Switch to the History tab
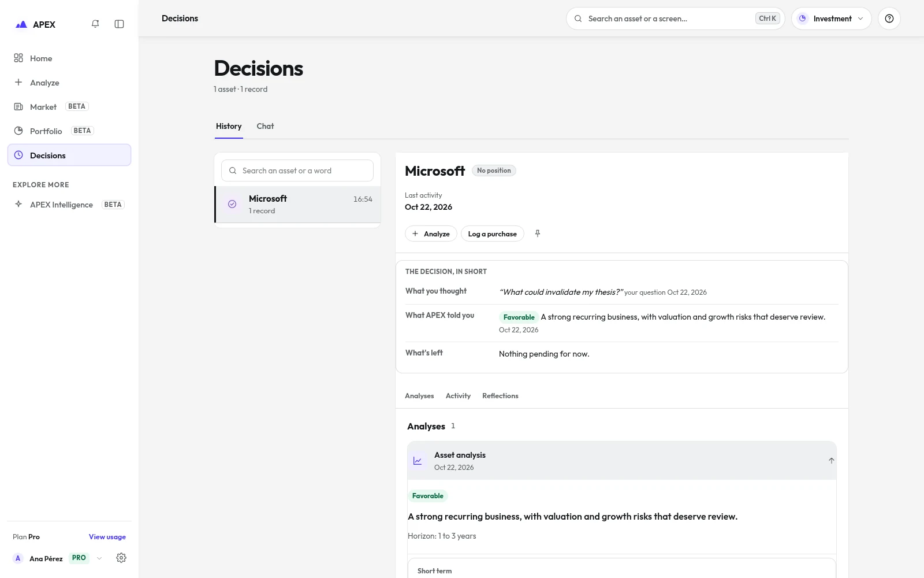 click(x=229, y=127)
